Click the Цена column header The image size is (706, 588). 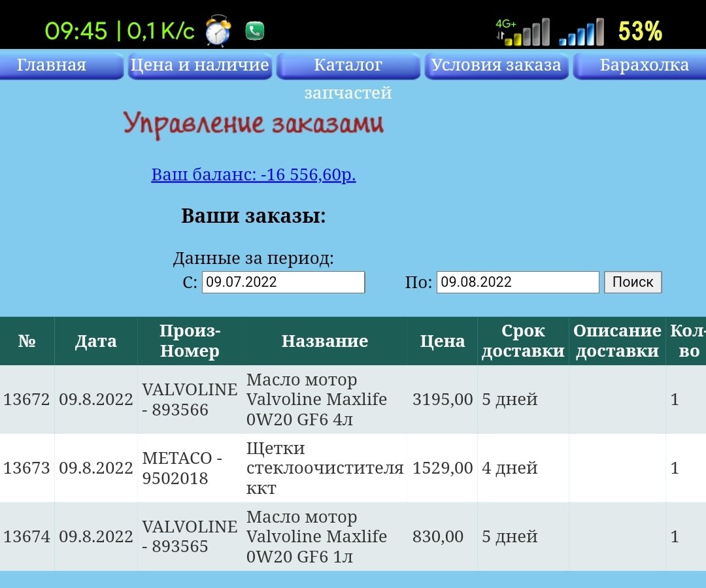[443, 341]
